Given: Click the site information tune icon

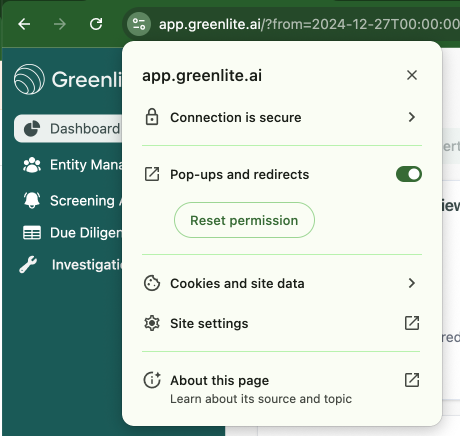Looking at the screenshot, I should coord(139,24).
